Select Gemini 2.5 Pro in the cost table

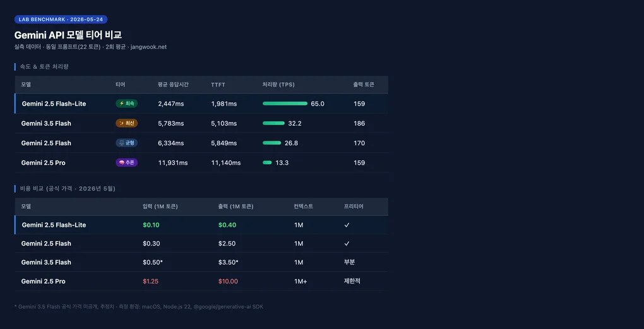click(43, 282)
